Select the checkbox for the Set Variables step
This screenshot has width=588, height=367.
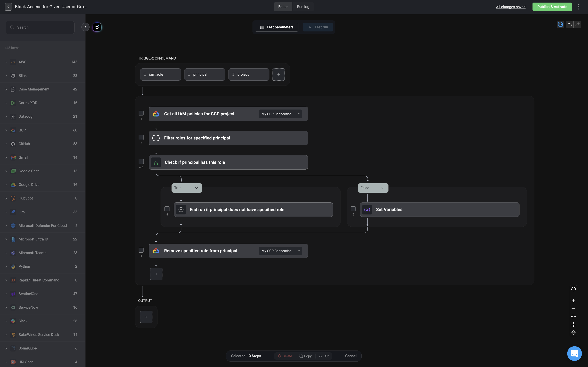[x=353, y=209]
